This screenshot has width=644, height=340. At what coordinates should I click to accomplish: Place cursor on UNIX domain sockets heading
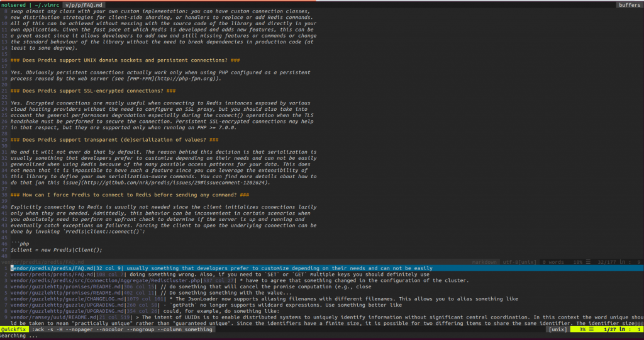pyautogui.click(x=125, y=60)
